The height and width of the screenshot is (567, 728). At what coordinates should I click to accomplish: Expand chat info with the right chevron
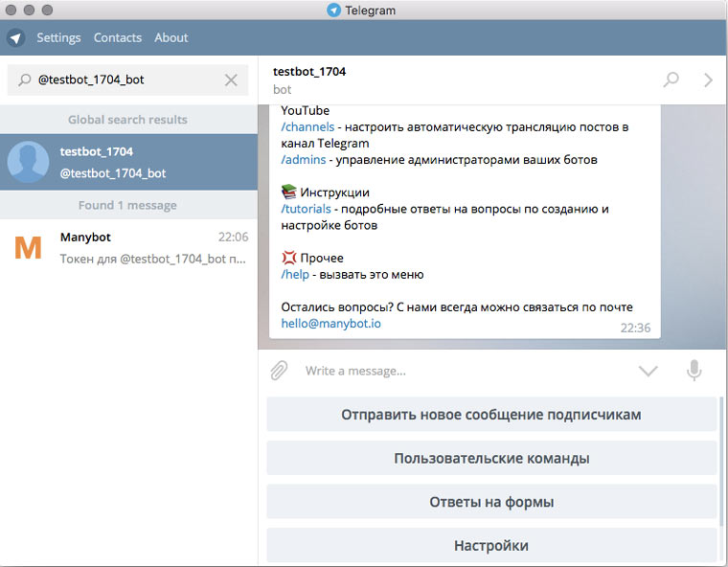pyautogui.click(x=708, y=79)
